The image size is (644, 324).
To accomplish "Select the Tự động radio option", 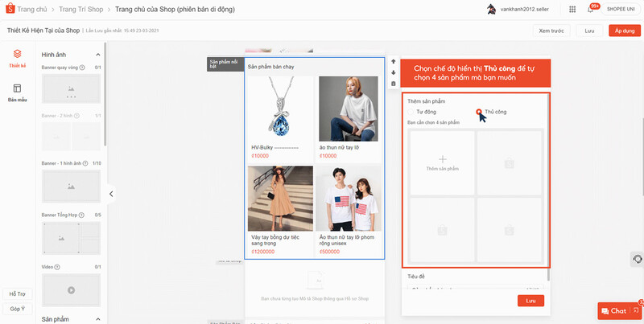I will point(412,112).
